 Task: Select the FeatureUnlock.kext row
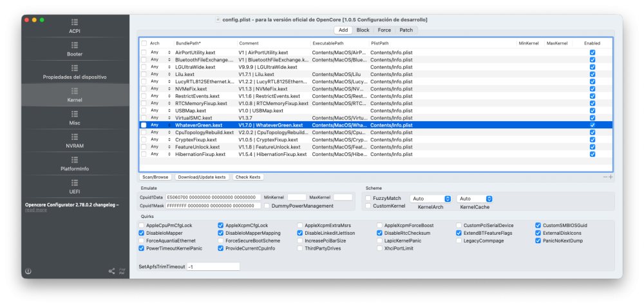[376, 147]
